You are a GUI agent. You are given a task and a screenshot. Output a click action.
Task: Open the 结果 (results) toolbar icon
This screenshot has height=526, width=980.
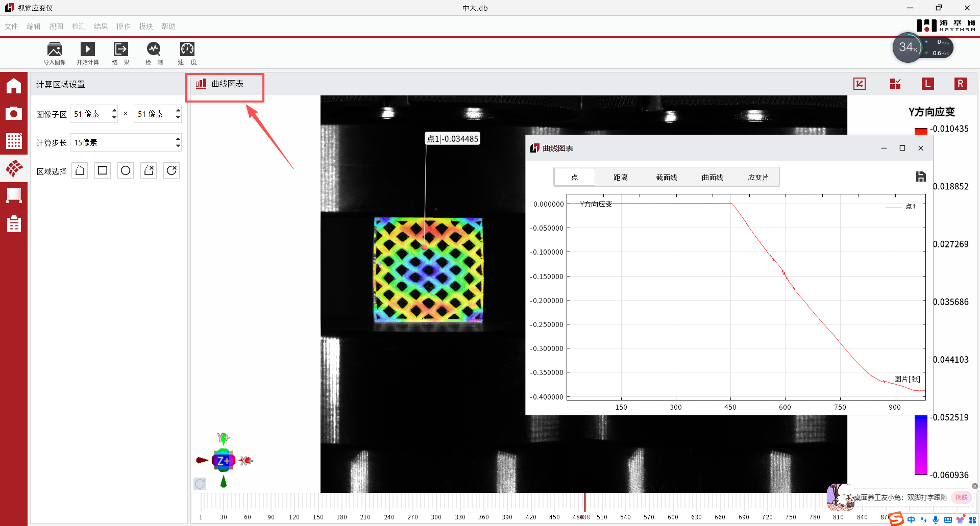[x=120, y=53]
